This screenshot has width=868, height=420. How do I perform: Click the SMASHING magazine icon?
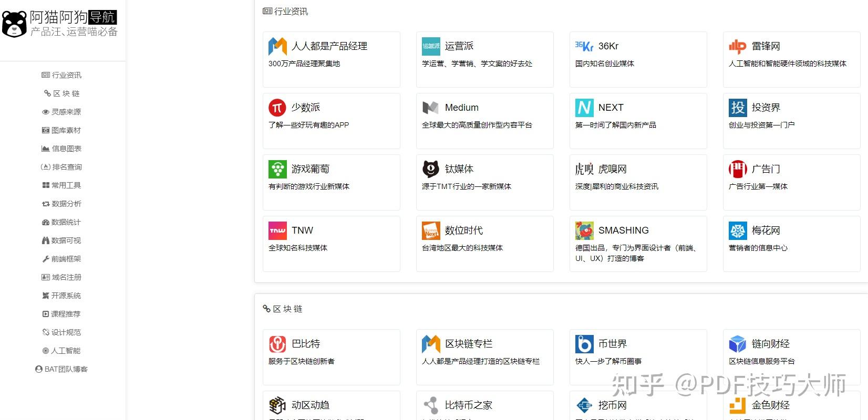584,230
